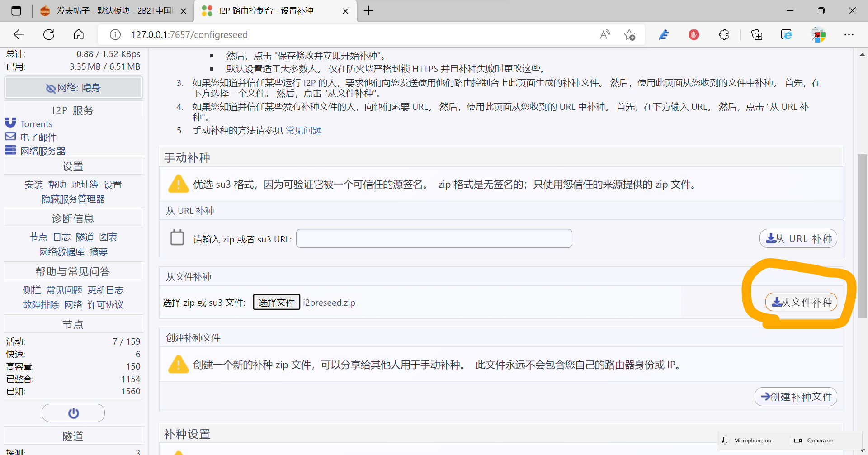Open the 网络数据库 link
This screenshot has width=868, height=455.
(x=61, y=252)
